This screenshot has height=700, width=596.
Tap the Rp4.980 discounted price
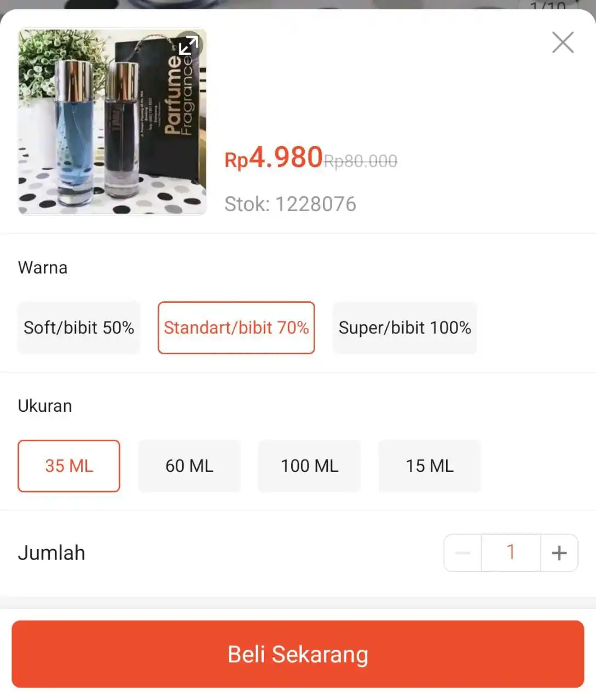click(x=274, y=157)
